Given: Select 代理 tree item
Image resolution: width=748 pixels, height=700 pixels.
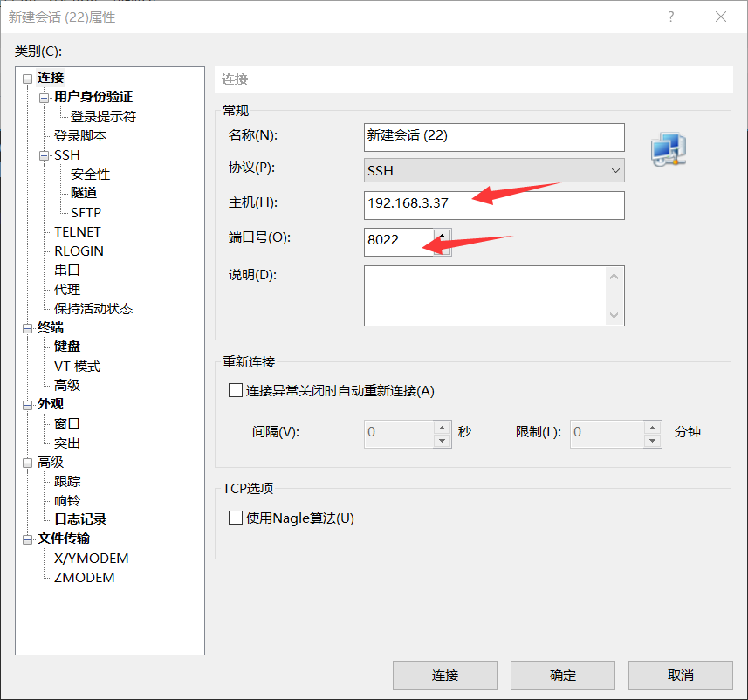Looking at the screenshot, I should coord(67,289).
